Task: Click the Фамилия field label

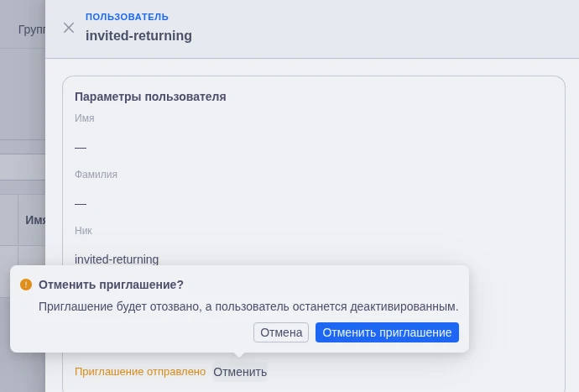Action: (x=96, y=175)
